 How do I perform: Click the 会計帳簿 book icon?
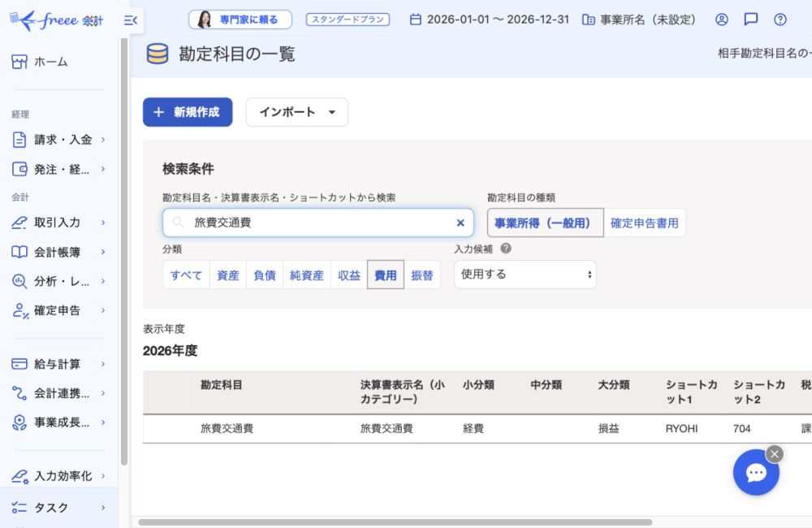19,252
